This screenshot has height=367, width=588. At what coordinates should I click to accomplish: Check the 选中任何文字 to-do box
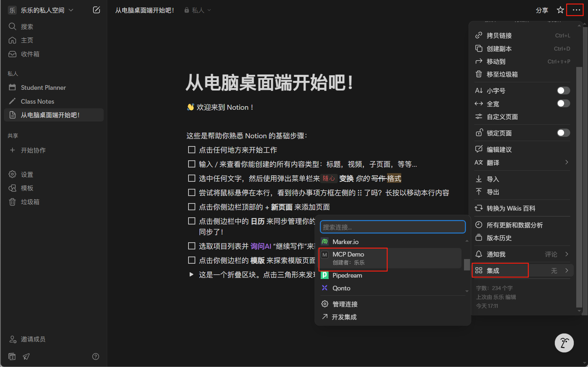(192, 178)
